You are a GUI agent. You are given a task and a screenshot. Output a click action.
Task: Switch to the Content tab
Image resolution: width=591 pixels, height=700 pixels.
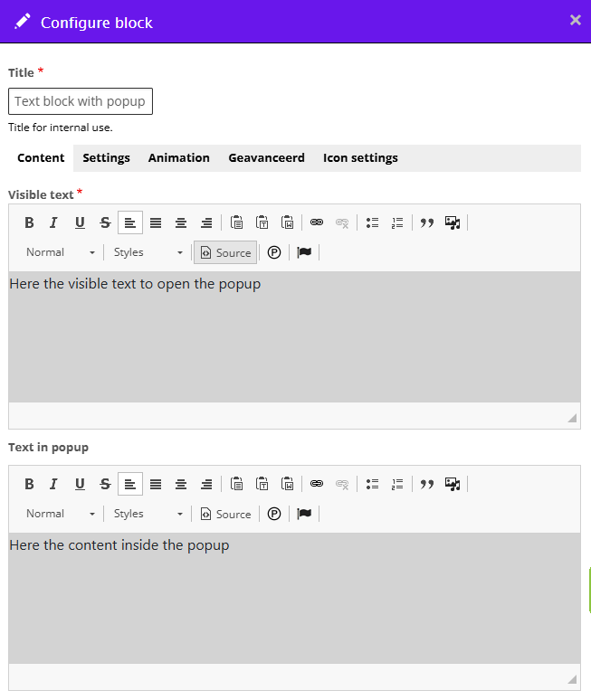click(41, 158)
